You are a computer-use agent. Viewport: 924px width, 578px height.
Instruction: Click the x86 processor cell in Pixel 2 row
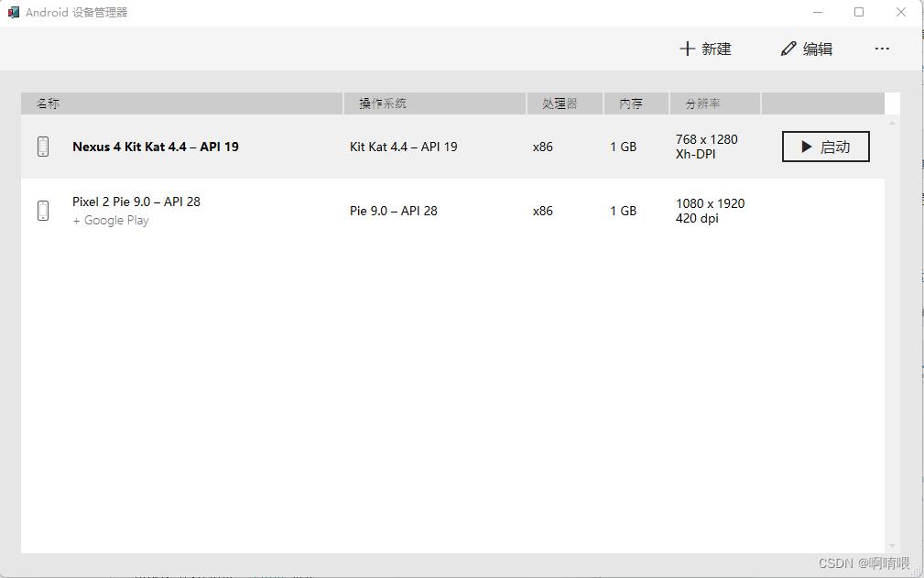tap(543, 211)
